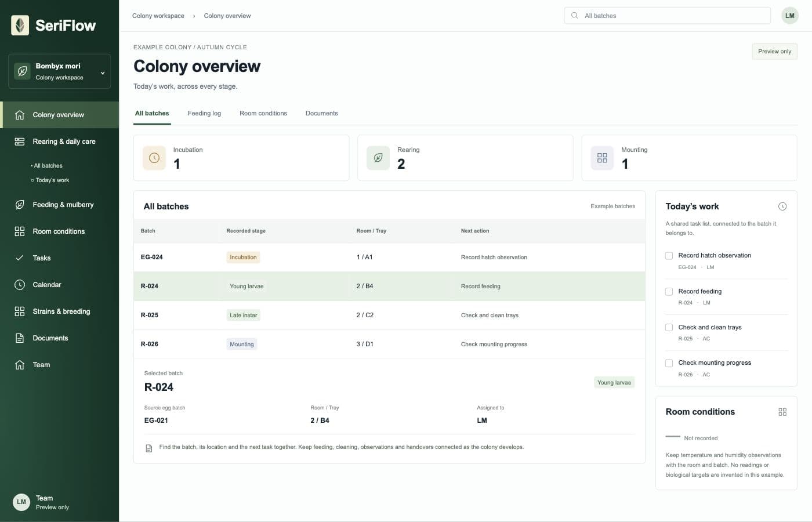This screenshot has width=812, height=522.
Task: Click the Mounting grid card icon
Action: click(602, 158)
